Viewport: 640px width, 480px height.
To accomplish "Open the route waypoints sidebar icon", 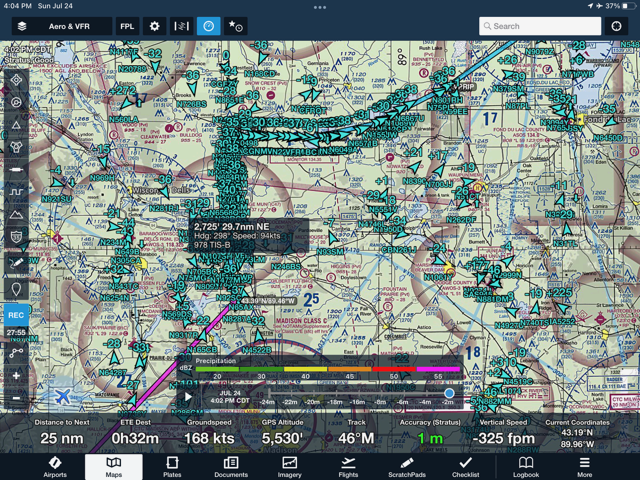I will click(x=16, y=352).
